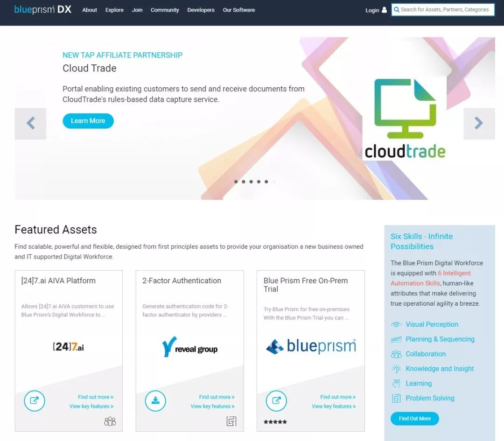
Task: Click the Learning icon in sidebar
Action: pos(396,383)
